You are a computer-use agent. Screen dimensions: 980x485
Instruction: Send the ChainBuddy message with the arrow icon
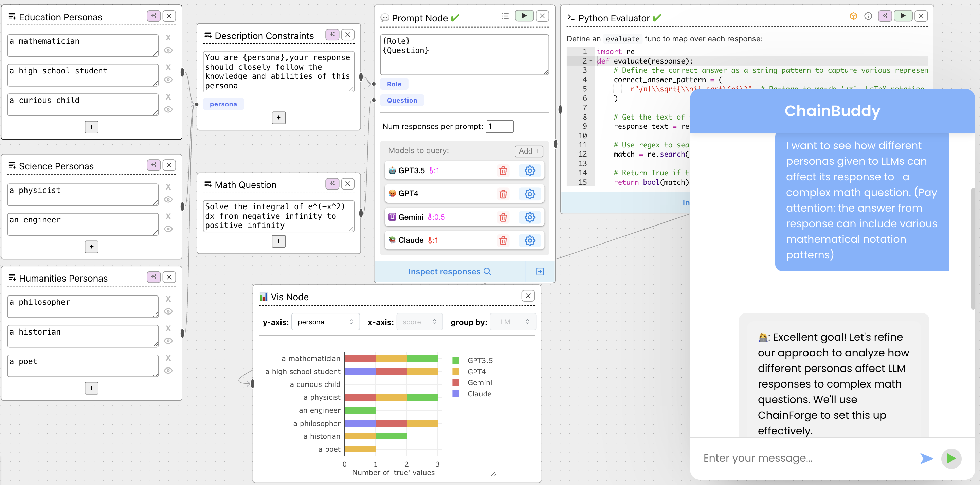tap(926, 459)
